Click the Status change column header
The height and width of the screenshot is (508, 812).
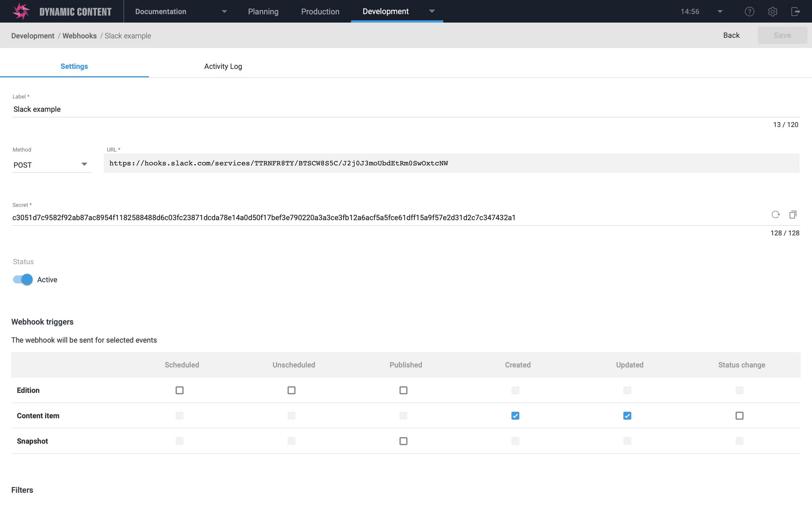pos(742,365)
